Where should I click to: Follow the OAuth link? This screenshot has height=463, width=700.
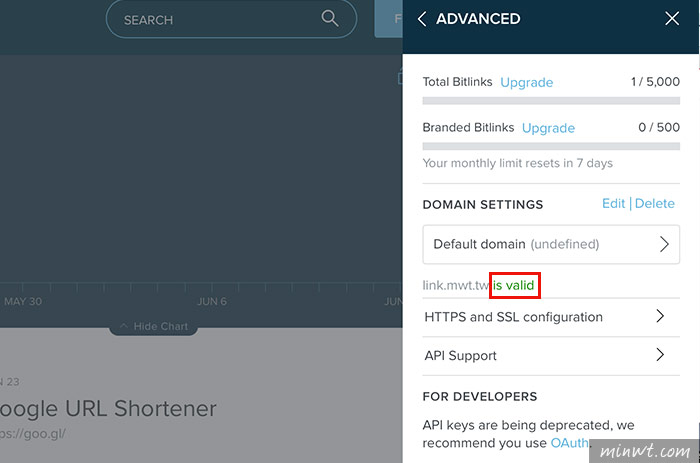(569, 443)
